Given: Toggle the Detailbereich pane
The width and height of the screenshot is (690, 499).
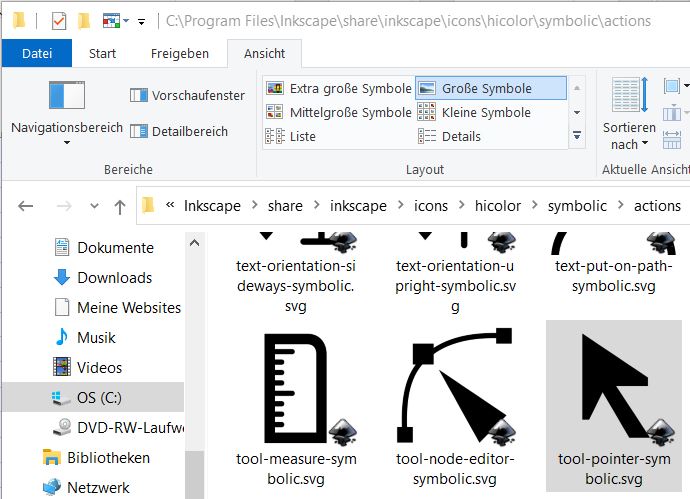Looking at the screenshot, I should pos(179,131).
